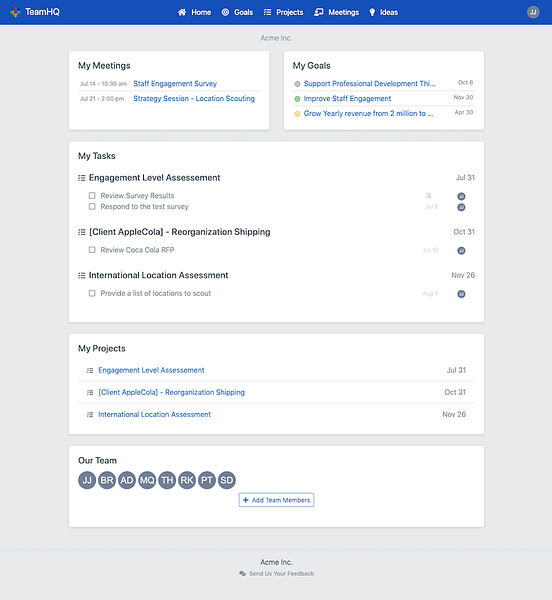The height and width of the screenshot is (600, 552).
Task: Check Respond to the test survey task
Action: [x=92, y=207]
